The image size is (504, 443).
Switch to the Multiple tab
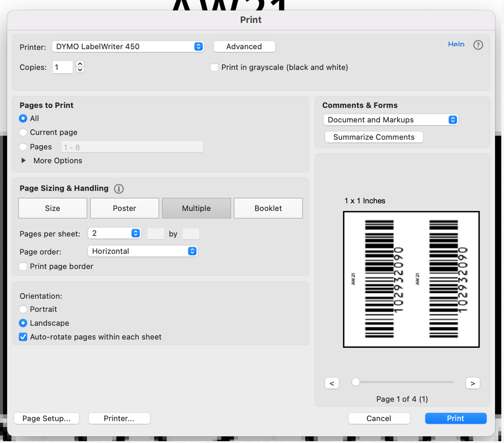coord(197,208)
